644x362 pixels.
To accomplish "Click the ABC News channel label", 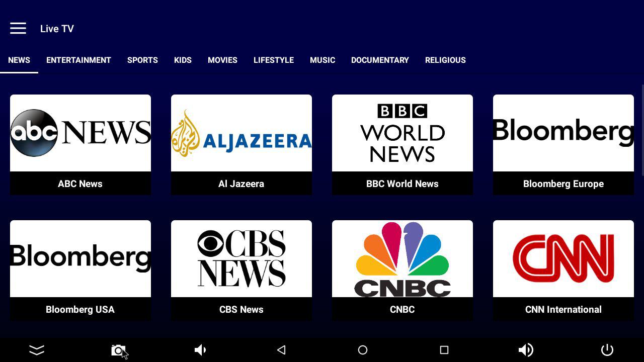I will point(80,184).
